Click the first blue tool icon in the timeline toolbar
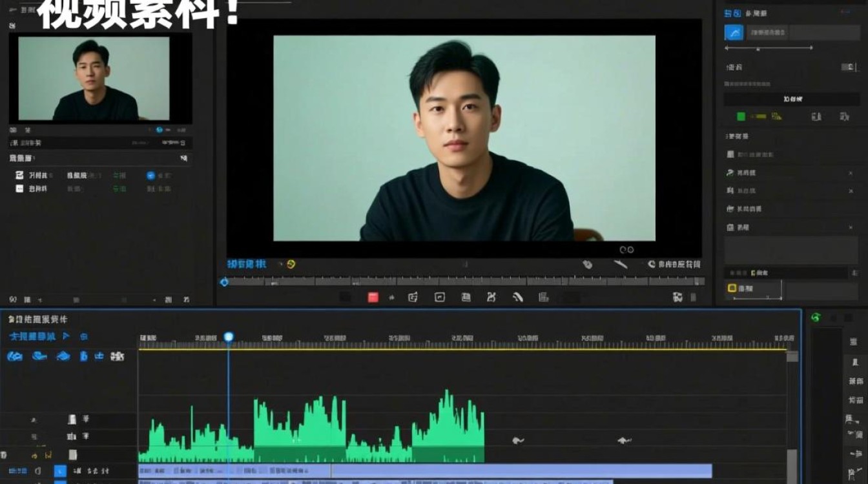The image size is (868, 484). 15,356
